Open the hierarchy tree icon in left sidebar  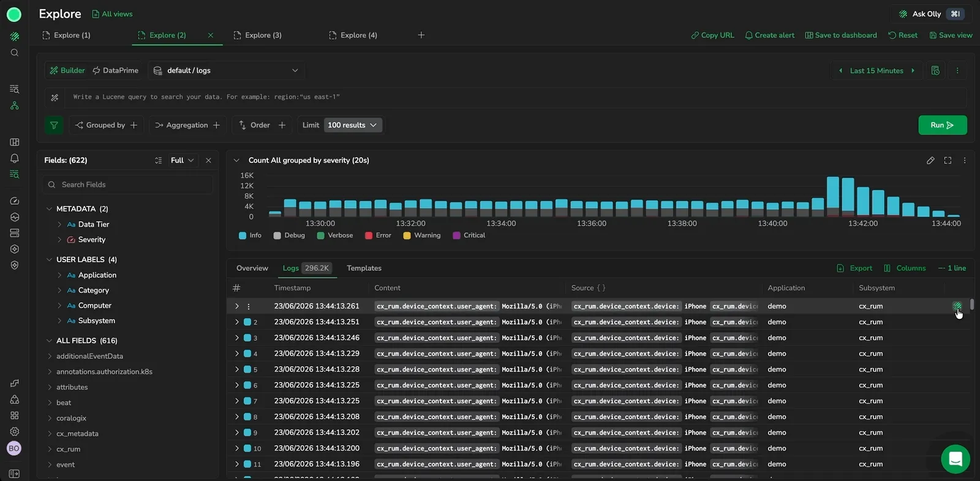(15, 105)
